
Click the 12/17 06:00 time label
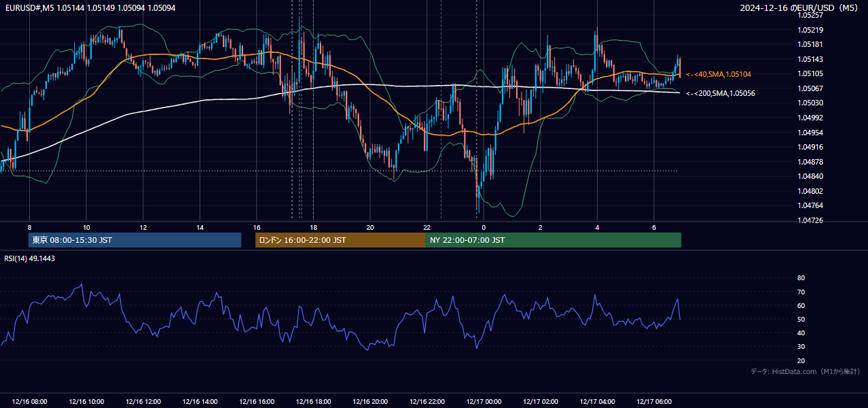point(653,402)
